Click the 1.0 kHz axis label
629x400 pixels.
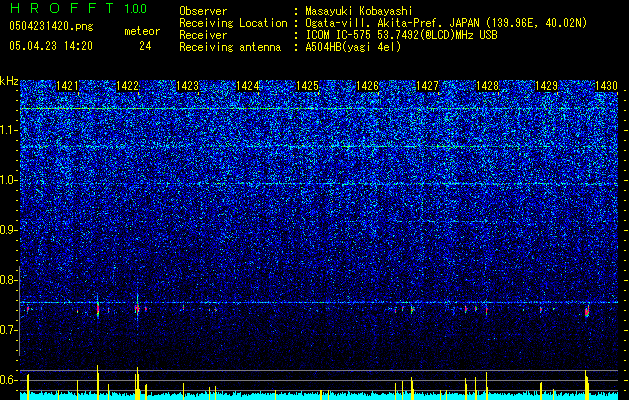[8, 180]
